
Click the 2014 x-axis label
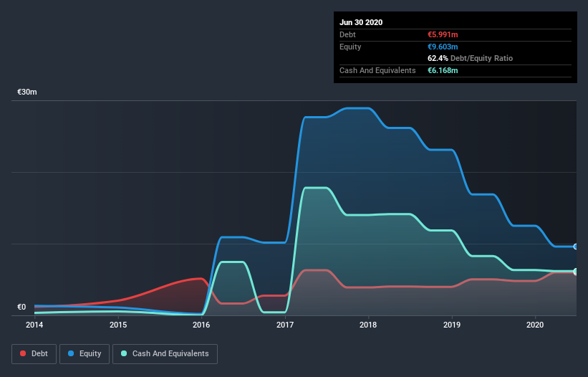(x=34, y=325)
